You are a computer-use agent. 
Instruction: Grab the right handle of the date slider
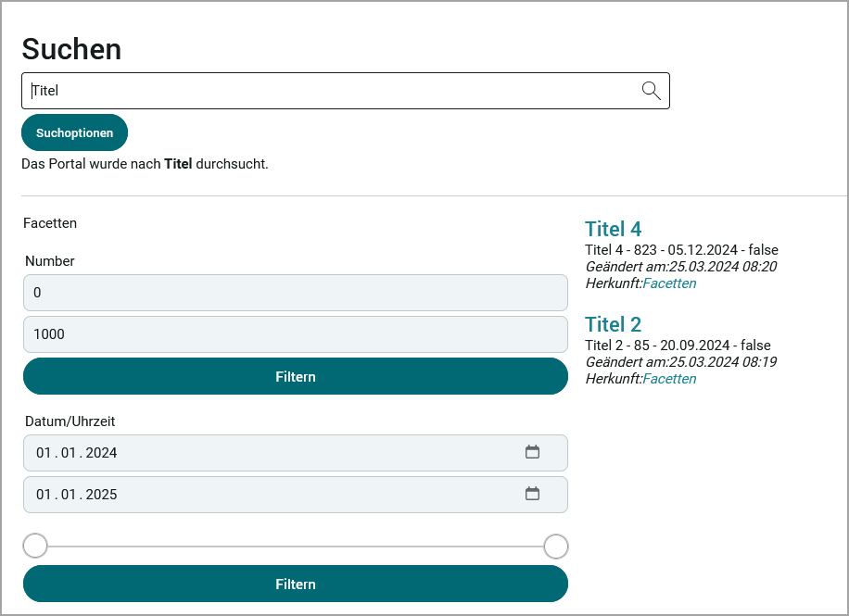[x=555, y=547]
